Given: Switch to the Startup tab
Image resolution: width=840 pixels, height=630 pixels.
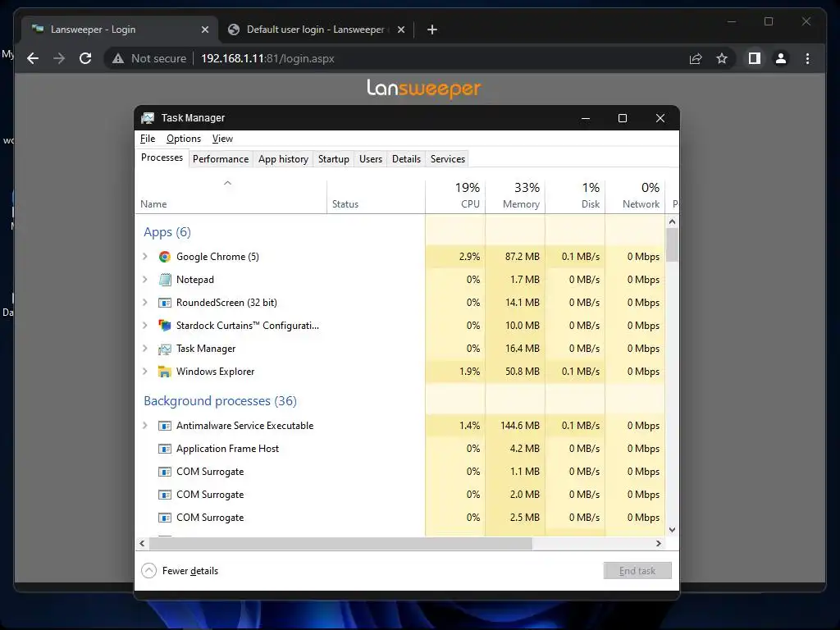Looking at the screenshot, I should pos(334,159).
